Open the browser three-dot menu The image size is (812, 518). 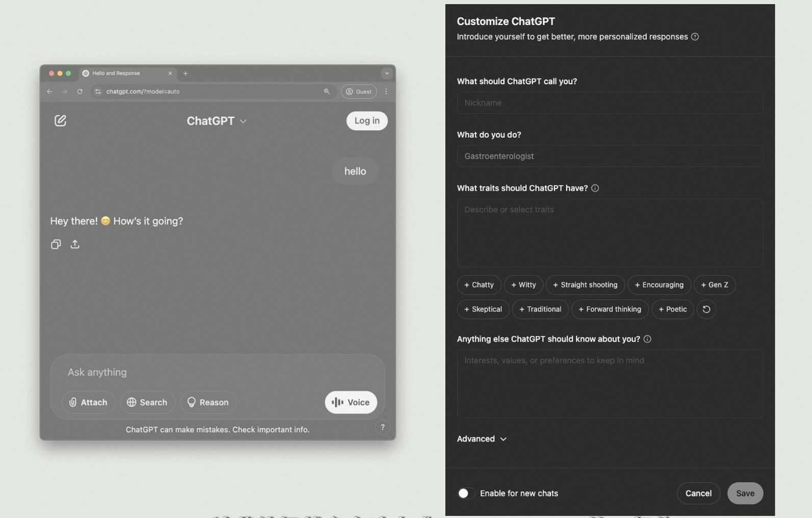click(386, 92)
